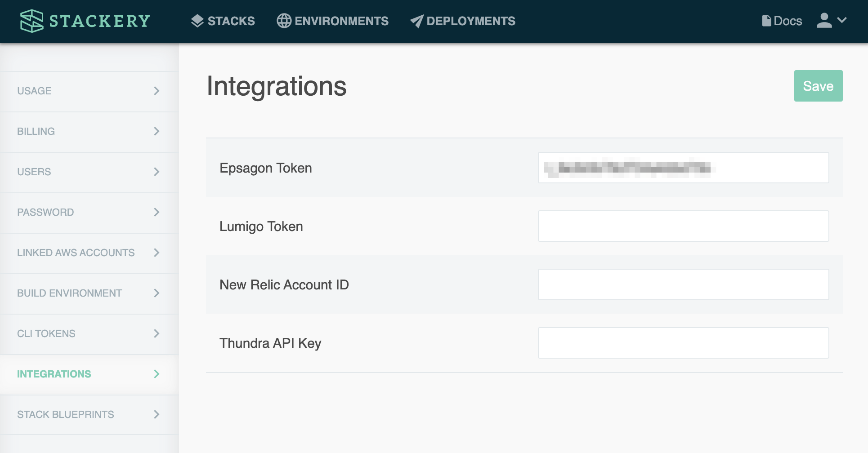Click the Thundra API Key label
This screenshot has height=453, width=868.
coord(270,343)
